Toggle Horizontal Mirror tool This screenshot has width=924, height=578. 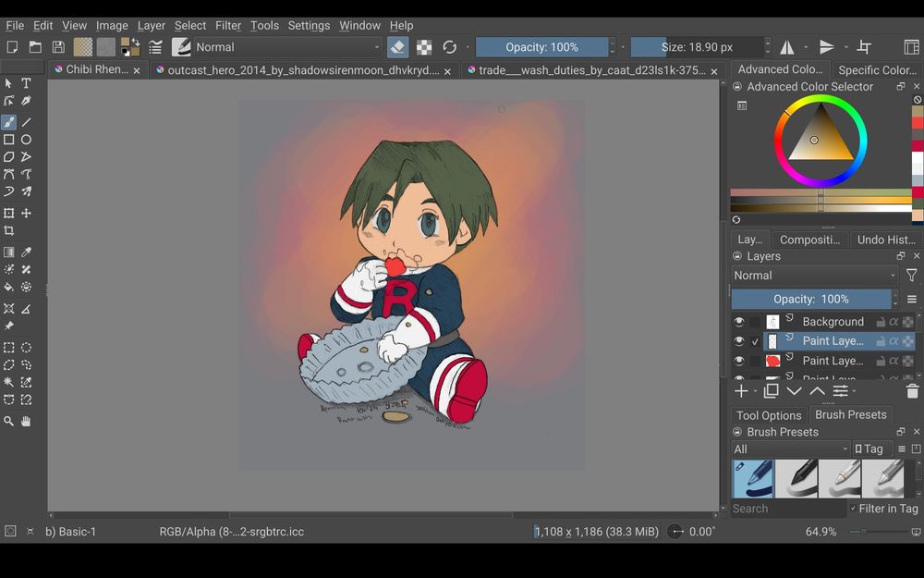(x=786, y=47)
